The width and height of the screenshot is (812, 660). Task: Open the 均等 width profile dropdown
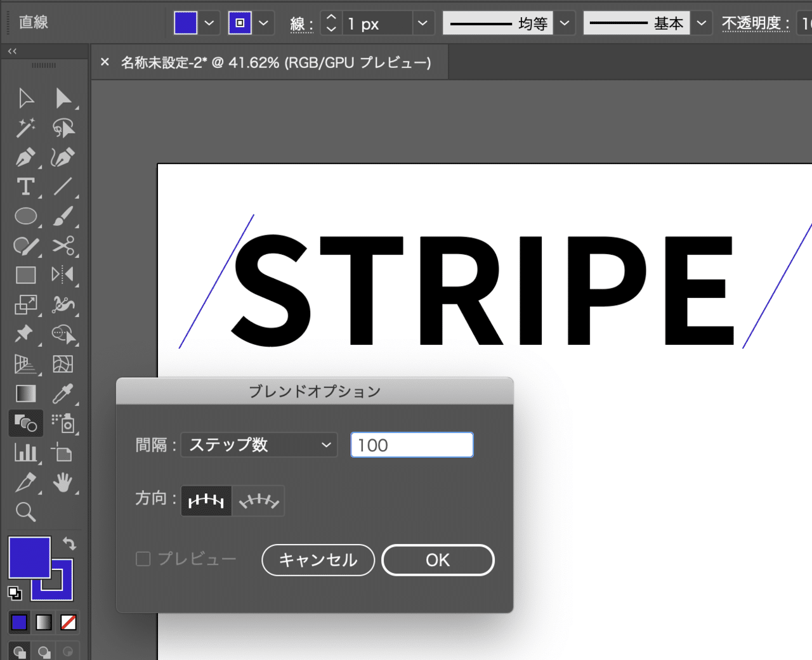click(x=565, y=23)
